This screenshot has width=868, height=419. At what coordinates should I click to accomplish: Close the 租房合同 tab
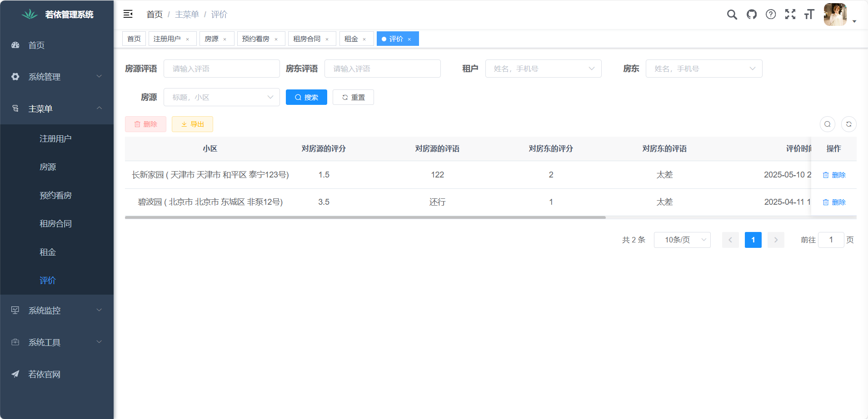coord(327,39)
